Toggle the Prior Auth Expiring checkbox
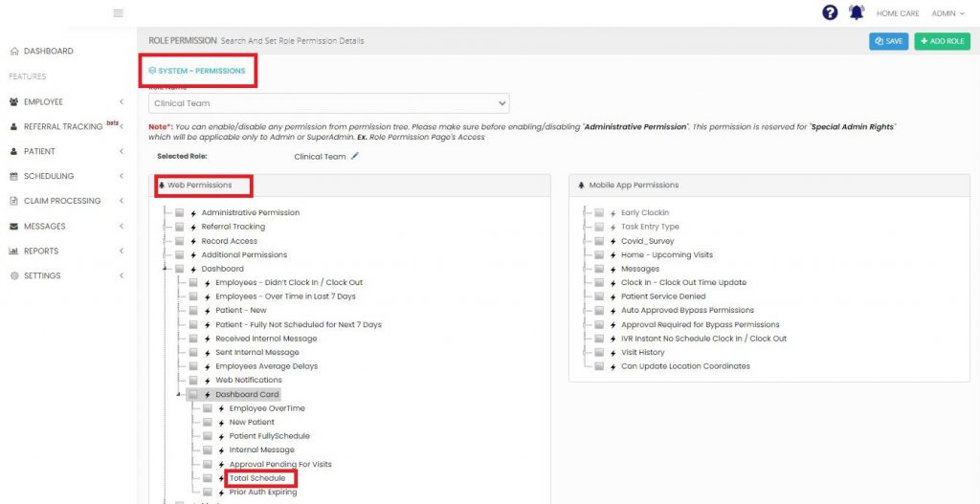Viewport: 980px width, 504px height. (208, 493)
